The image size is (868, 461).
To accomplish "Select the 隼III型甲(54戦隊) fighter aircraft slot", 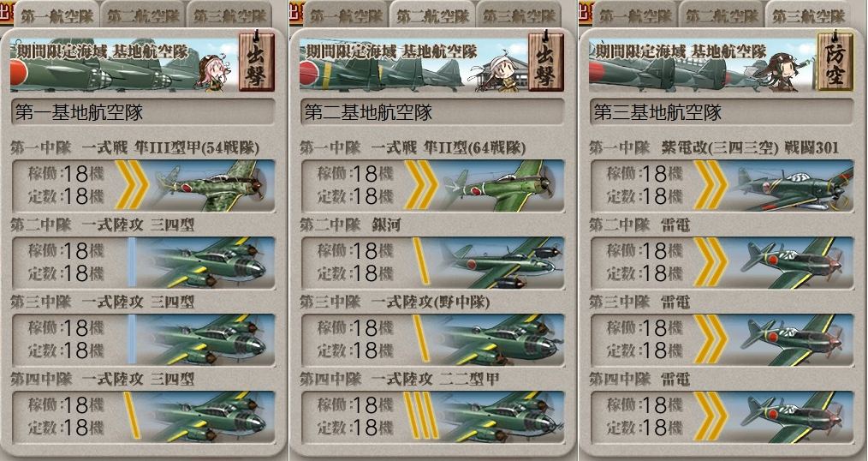I will [x=143, y=186].
